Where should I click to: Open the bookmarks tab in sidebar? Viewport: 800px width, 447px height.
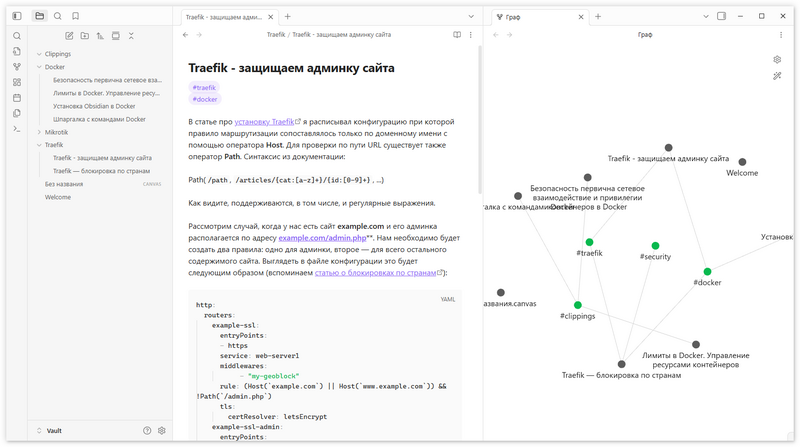(76, 16)
